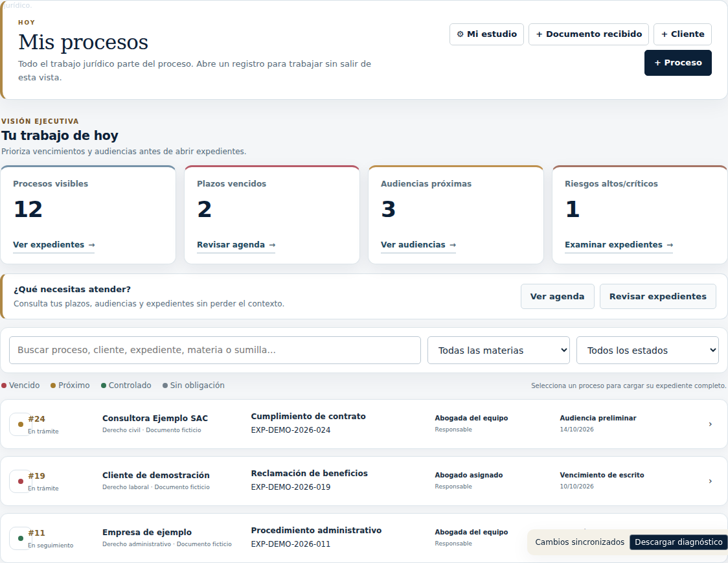Image resolution: width=728 pixels, height=563 pixels.
Task: Click expediente code EXP-DEMO-2026-024
Action: [x=291, y=430]
